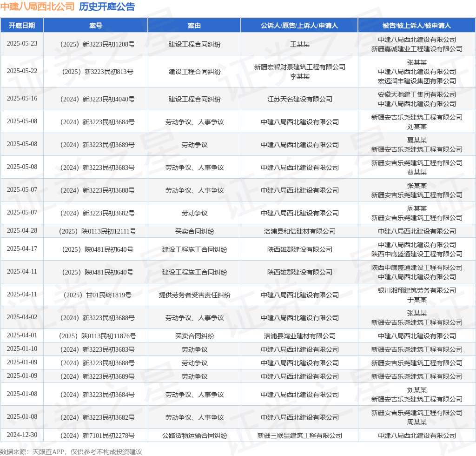Click the 开庭日期 column header
This screenshot has height=456, width=476.
pyautogui.click(x=22, y=26)
